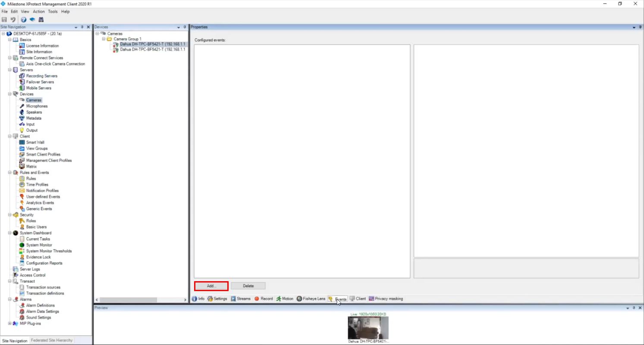Click the Input node icon
The height and width of the screenshot is (345, 644).
pyautogui.click(x=22, y=124)
